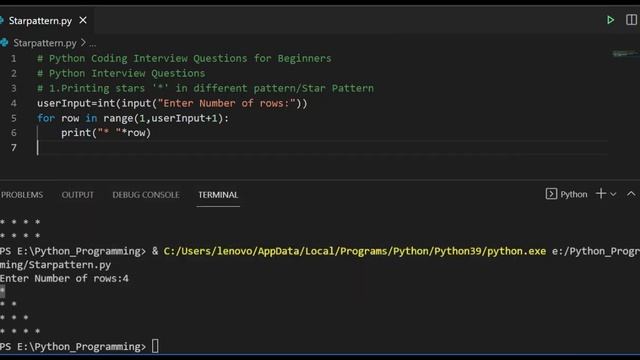Run the Python file with play button
This screenshot has height=360, width=640.
pos(610,20)
